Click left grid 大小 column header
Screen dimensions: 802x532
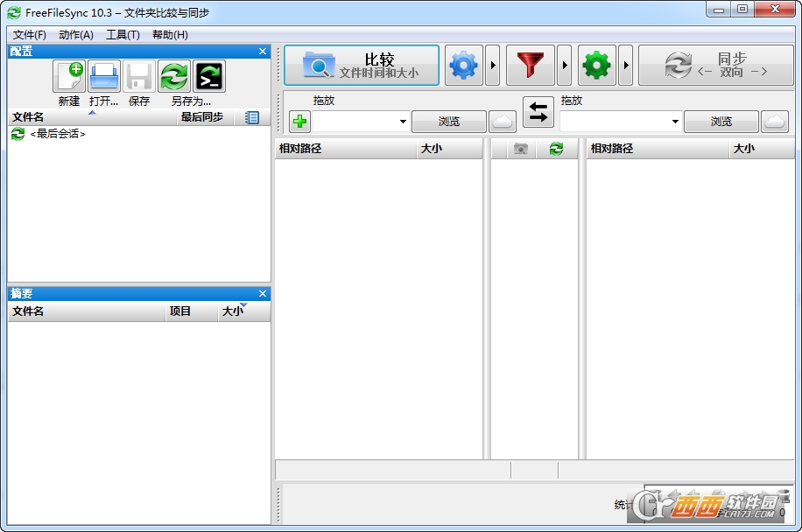click(x=449, y=149)
